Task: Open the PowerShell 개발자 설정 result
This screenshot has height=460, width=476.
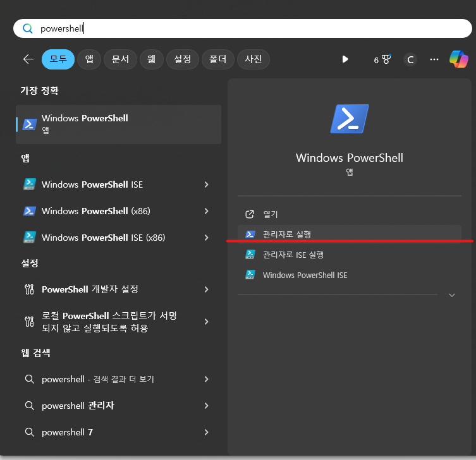Action: [118, 289]
